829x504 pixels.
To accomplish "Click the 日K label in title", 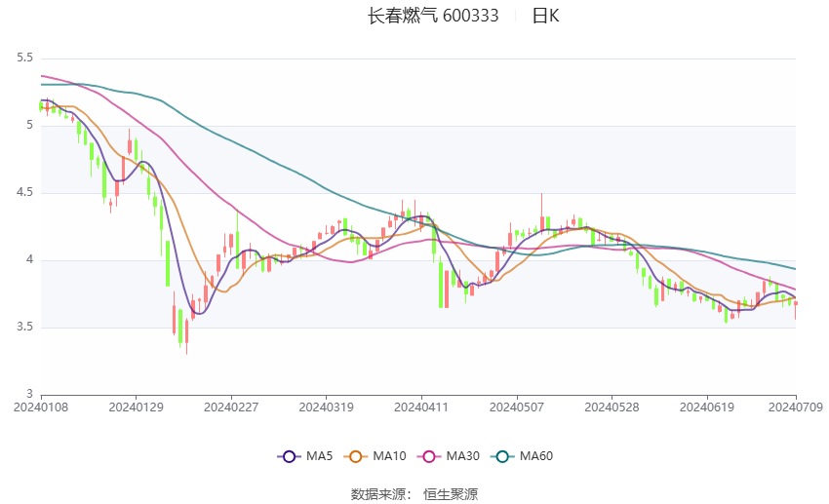I will point(545,16).
